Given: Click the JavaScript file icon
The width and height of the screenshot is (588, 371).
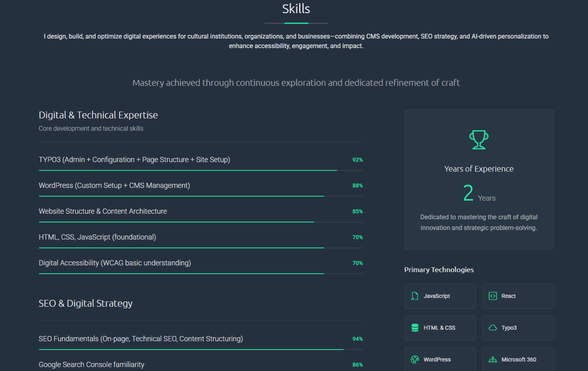Looking at the screenshot, I should 415,296.
